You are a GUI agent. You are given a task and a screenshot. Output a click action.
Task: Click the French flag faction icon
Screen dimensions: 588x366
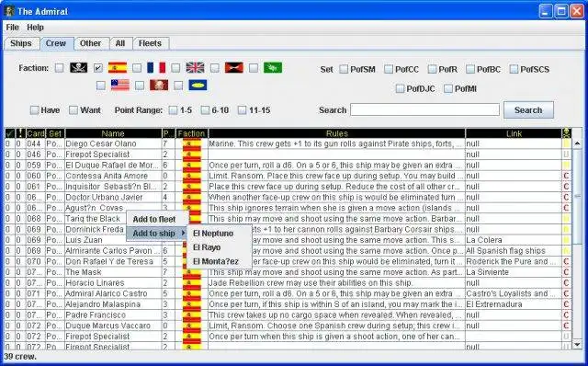(x=156, y=68)
